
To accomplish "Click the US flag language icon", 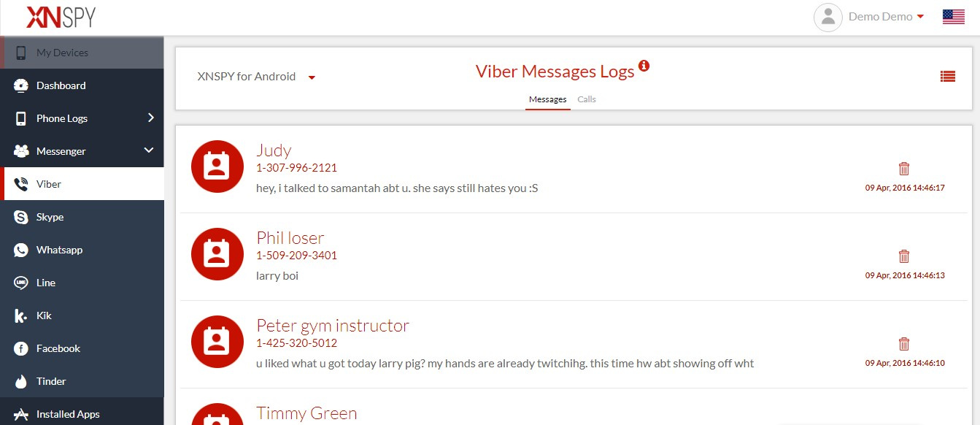I will (x=954, y=17).
